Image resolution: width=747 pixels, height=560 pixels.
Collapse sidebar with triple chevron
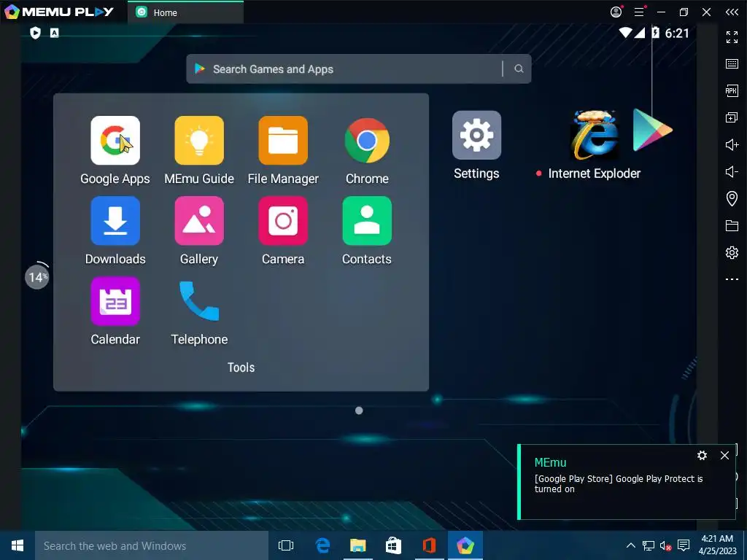732,12
